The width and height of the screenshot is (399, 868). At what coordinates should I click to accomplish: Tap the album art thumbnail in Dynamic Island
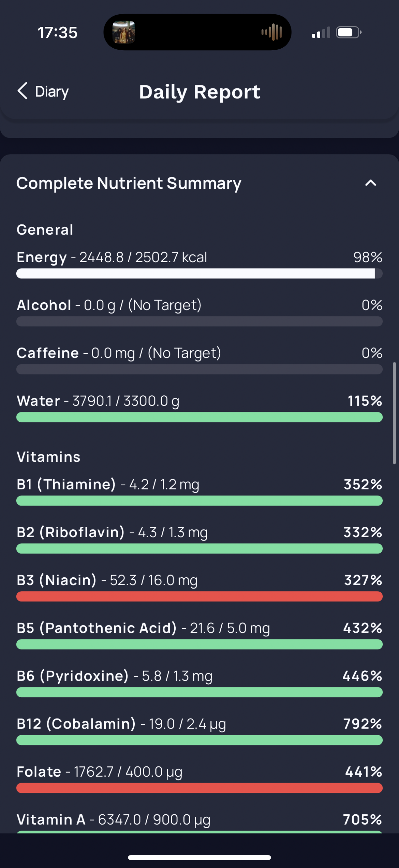click(124, 32)
